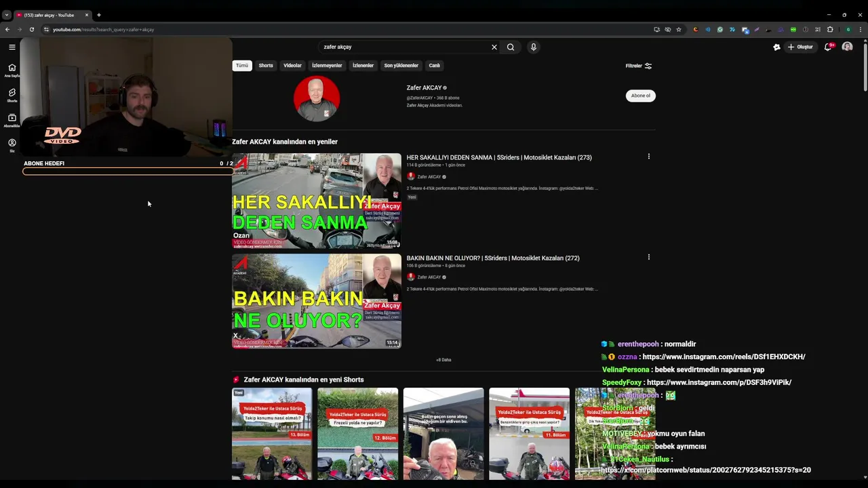
Task: Close the zafer akçay YouTube tab
Action: [87, 15]
